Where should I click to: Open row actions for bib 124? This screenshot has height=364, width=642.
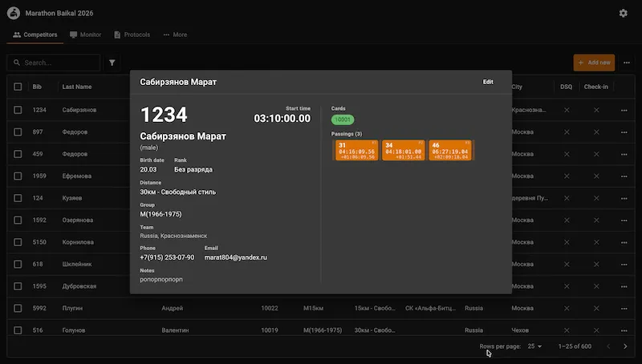tap(624, 198)
